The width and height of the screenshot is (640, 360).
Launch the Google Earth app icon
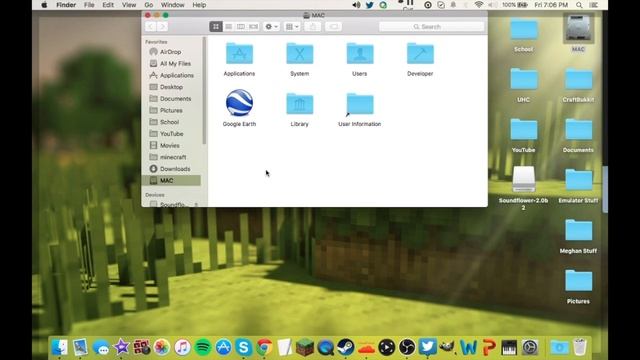(x=239, y=103)
